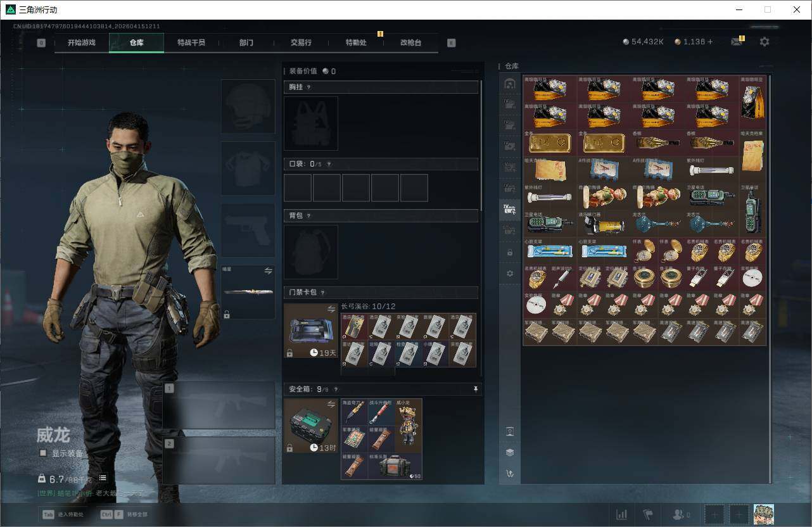Click the plus beside the 1,136 currency
The height and width of the screenshot is (527, 812).
[x=710, y=42]
